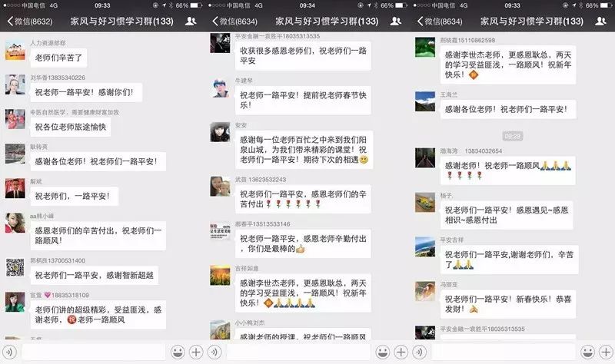Select message 谢谢老师们，辛苦了

[x=509, y=260]
